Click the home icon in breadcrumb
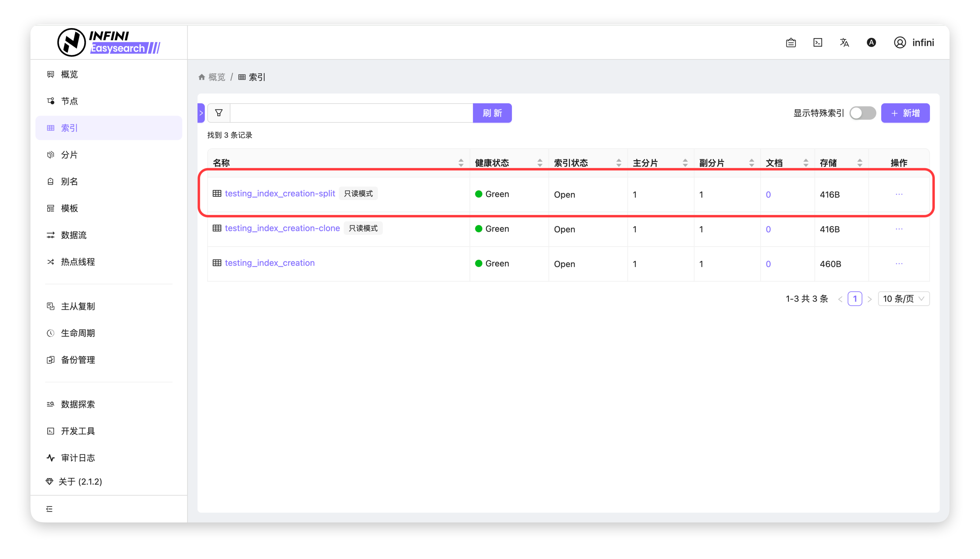Image resolution: width=980 pixels, height=559 pixels. [x=202, y=77]
